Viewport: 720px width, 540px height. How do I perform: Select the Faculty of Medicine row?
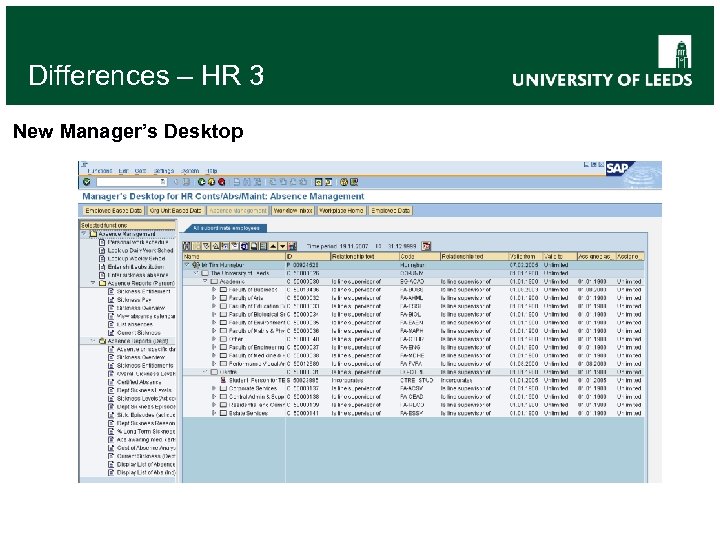[x=413, y=355]
